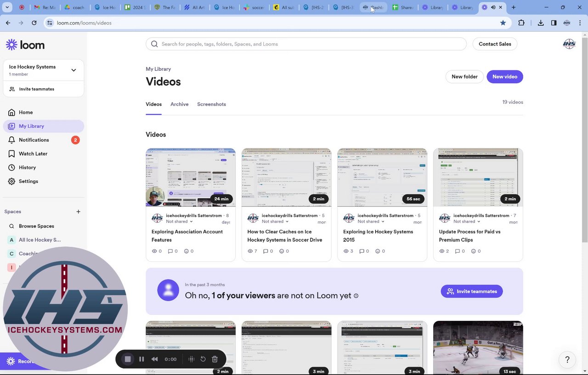Expand Not shared dropdown on Ice Hockey Systems 2015 card
The width and height of the screenshot is (588, 375).
(371, 222)
